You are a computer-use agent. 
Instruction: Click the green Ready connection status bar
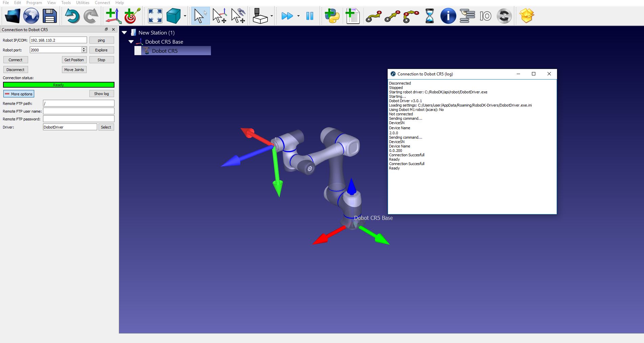59,85
